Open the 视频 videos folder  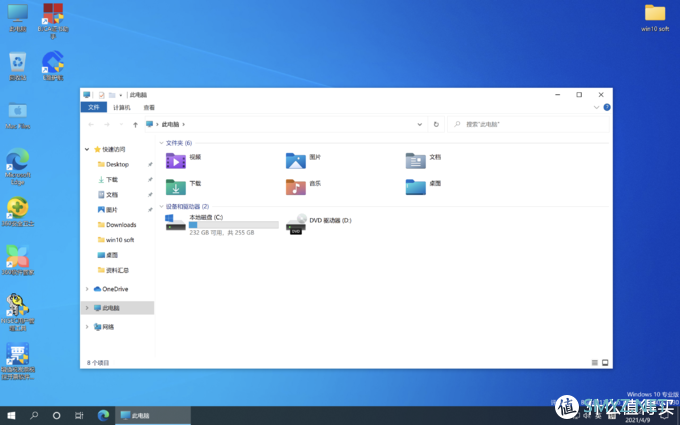click(183, 160)
